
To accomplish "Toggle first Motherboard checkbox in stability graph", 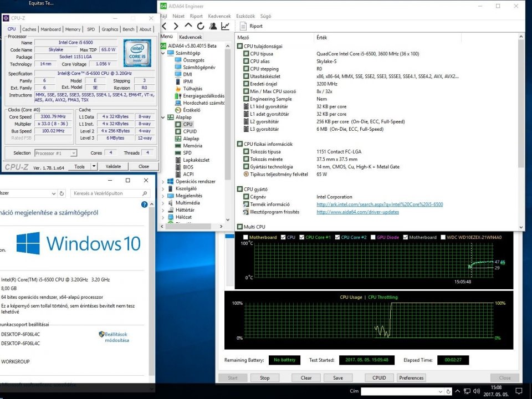I will pos(245,237).
